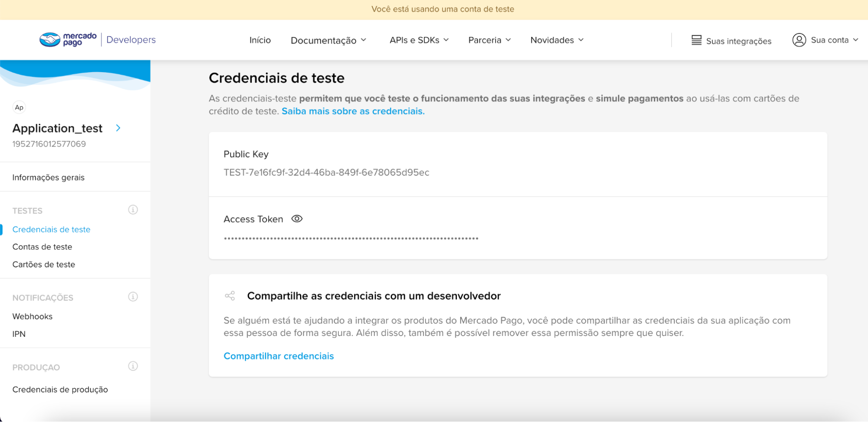Open Credenciais de produção
This screenshot has height=422, width=868.
[60, 389]
